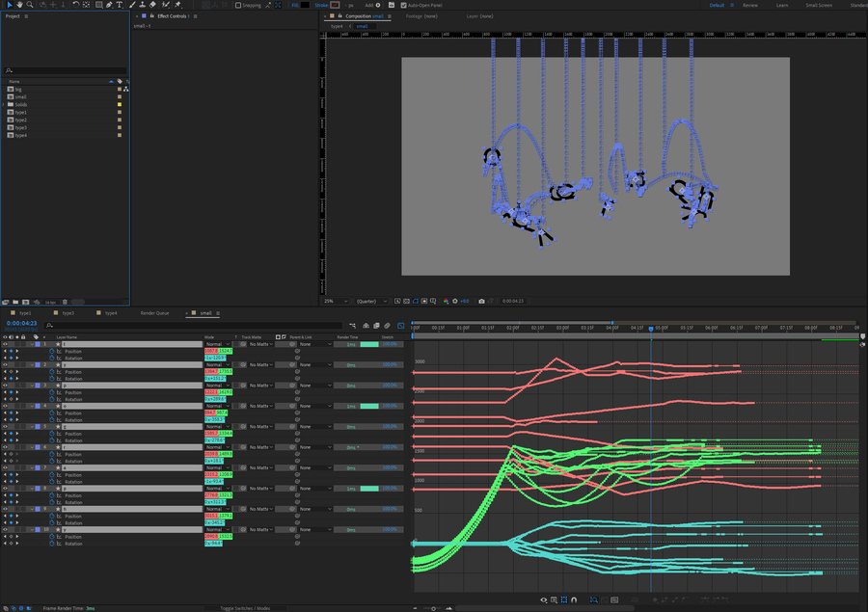Select the Solids folder in the Project panel
The image size is (868, 612).
(20, 104)
